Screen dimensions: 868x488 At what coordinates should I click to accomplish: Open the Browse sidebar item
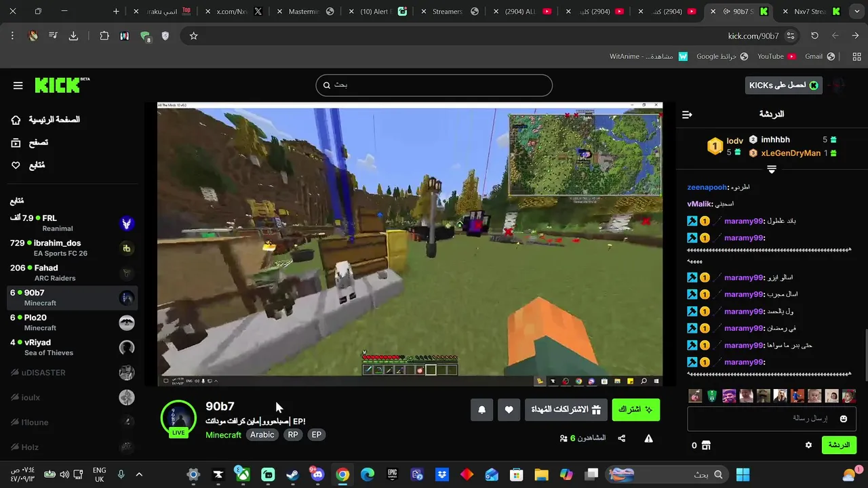tap(30, 143)
